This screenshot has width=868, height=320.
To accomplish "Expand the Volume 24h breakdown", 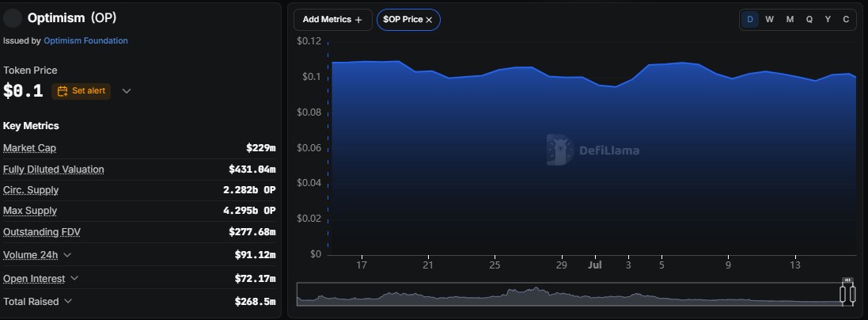I will [67, 255].
